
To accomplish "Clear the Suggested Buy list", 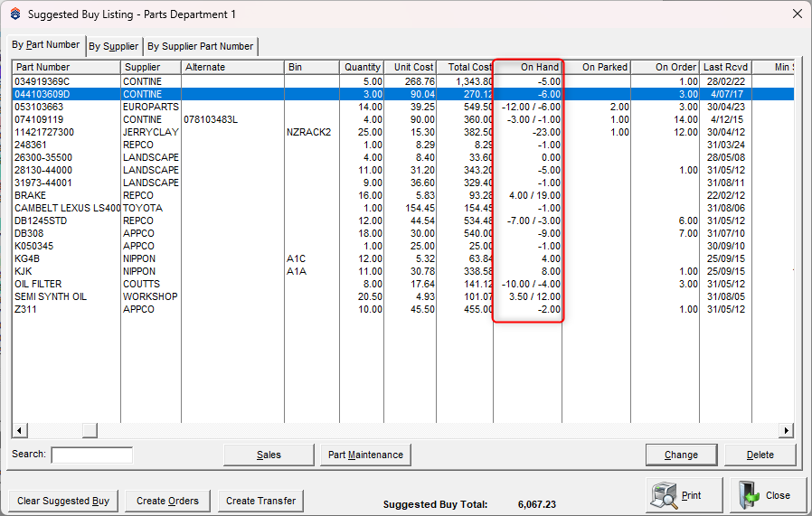I will click(x=63, y=501).
